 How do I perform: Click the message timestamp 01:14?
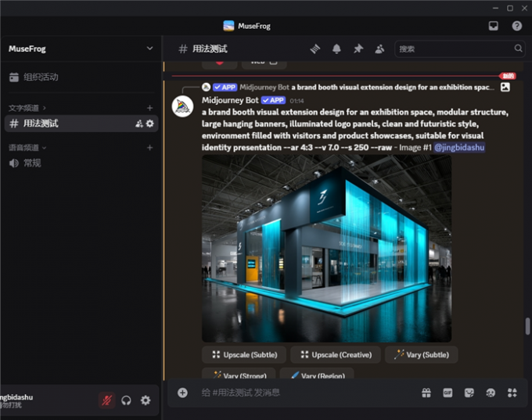tap(297, 101)
